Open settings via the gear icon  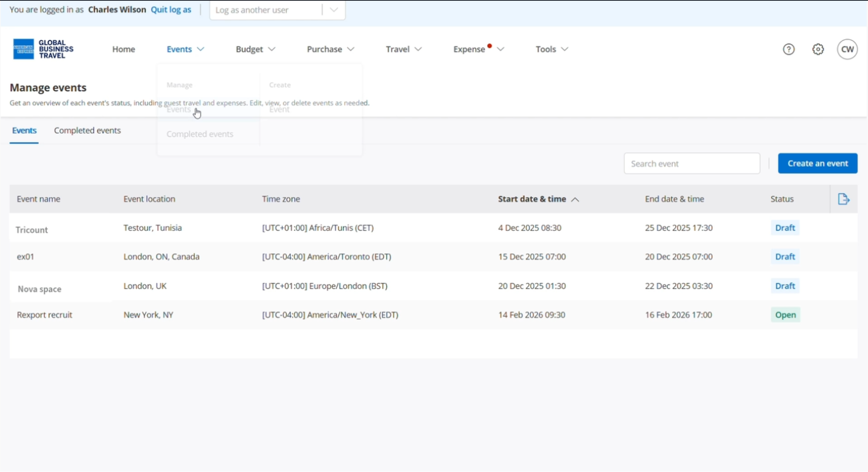coord(818,49)
